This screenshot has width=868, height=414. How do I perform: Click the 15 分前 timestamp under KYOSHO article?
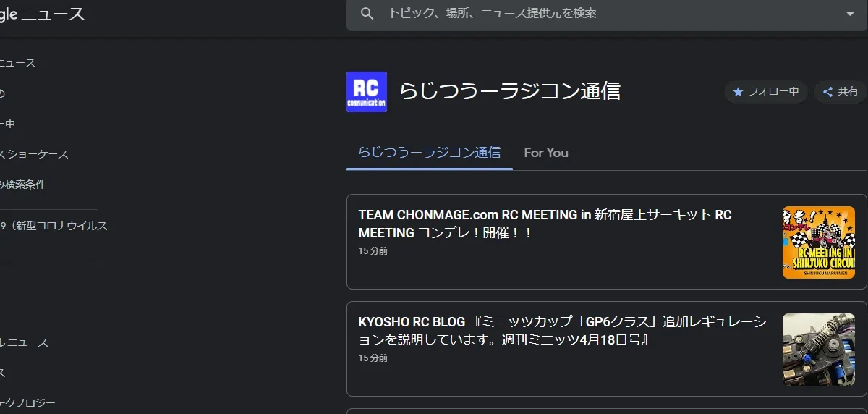[373, 358]
